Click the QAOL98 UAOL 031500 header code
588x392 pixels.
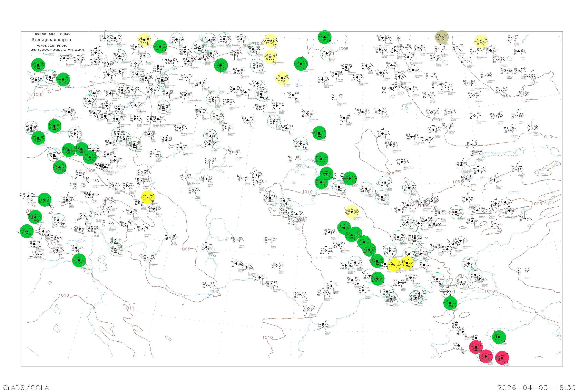[53, 34]
